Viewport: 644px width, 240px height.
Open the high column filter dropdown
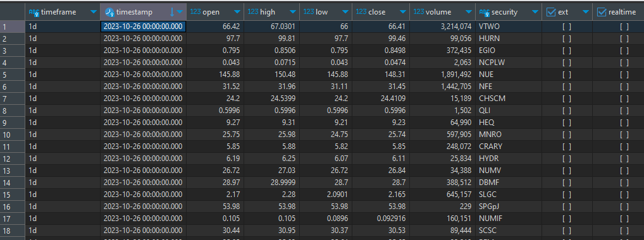click(293, 12)
